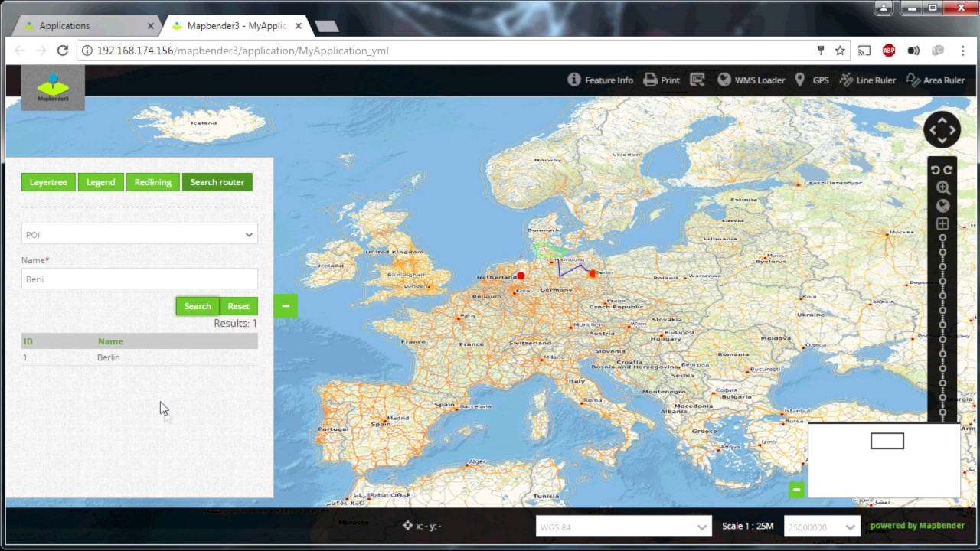The width and height of the screenshot is (980, 551).
Task: Click the third zoom slider step from top
Action: coord(942,267)
